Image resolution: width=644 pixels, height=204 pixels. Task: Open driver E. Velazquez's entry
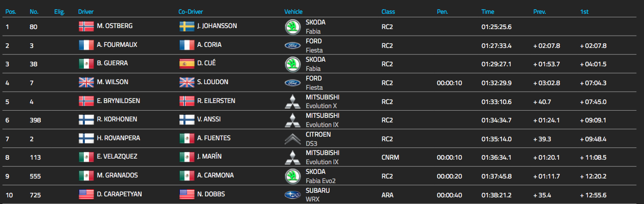(116, 157)
